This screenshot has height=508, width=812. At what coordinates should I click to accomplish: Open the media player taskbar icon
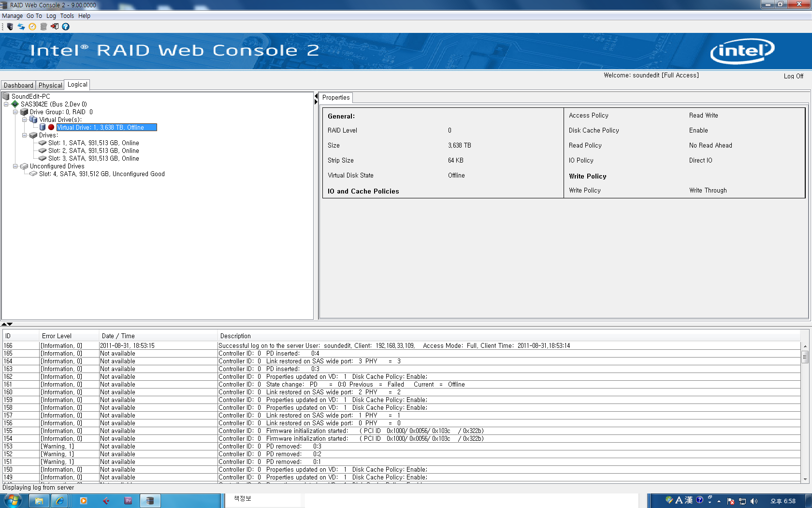[x=83, y=501]
